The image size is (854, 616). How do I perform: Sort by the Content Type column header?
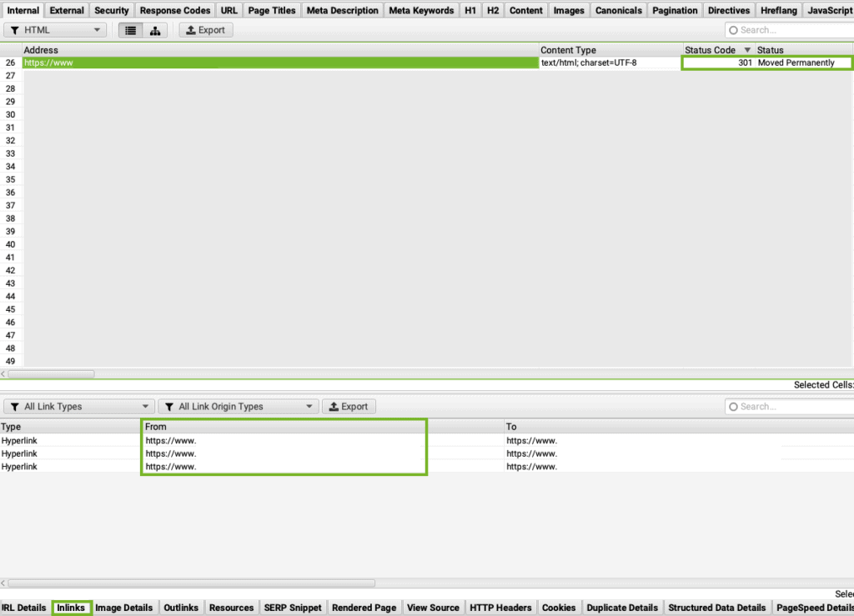(610, 50)
